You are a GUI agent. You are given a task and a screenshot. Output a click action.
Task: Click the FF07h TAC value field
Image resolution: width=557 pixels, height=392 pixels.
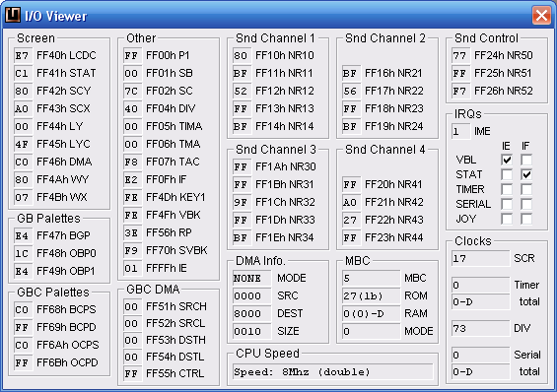tap(132, 163)
